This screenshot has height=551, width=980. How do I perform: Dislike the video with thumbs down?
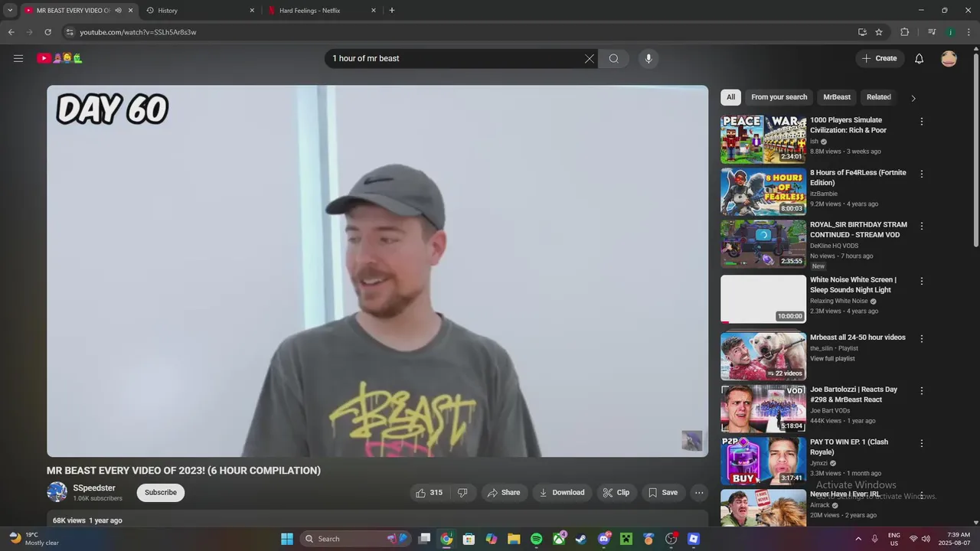(462, 493)
